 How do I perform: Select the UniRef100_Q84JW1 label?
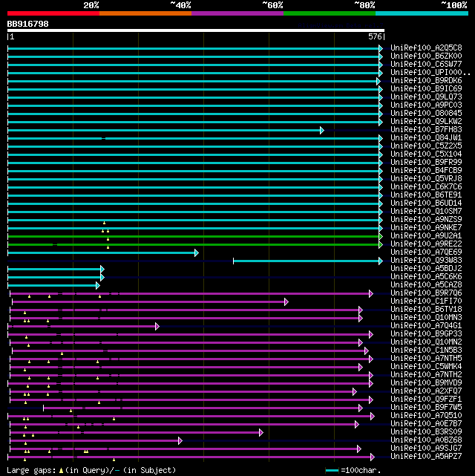click(426, 138)
